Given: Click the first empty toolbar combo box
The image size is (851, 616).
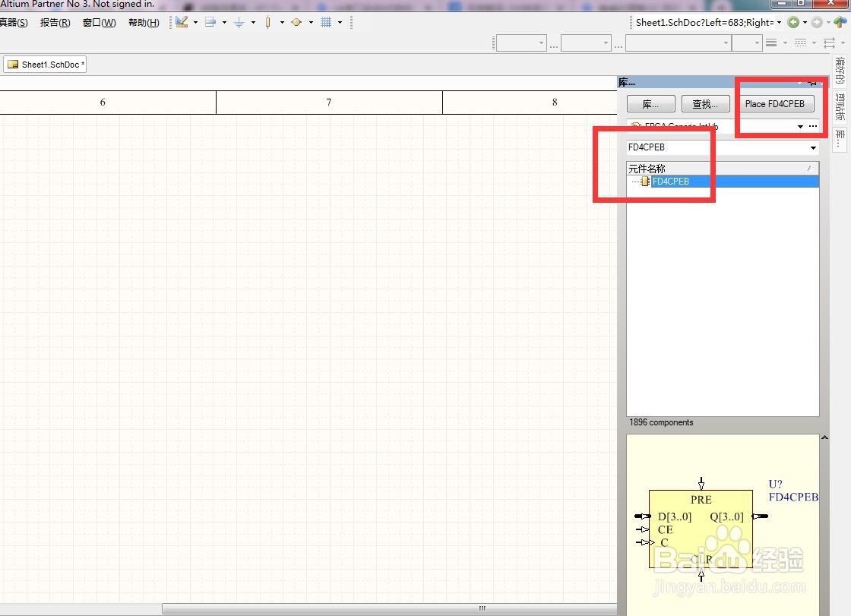Looking at the screenshot, I should (521, 43).
